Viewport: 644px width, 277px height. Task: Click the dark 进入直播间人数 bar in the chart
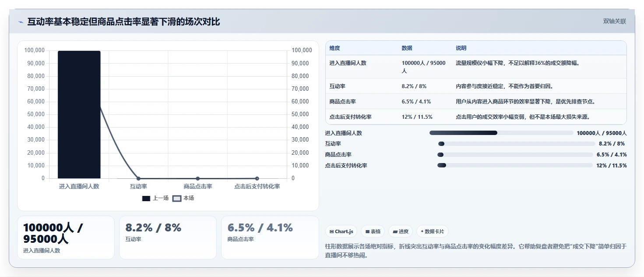tap(79, 114)
